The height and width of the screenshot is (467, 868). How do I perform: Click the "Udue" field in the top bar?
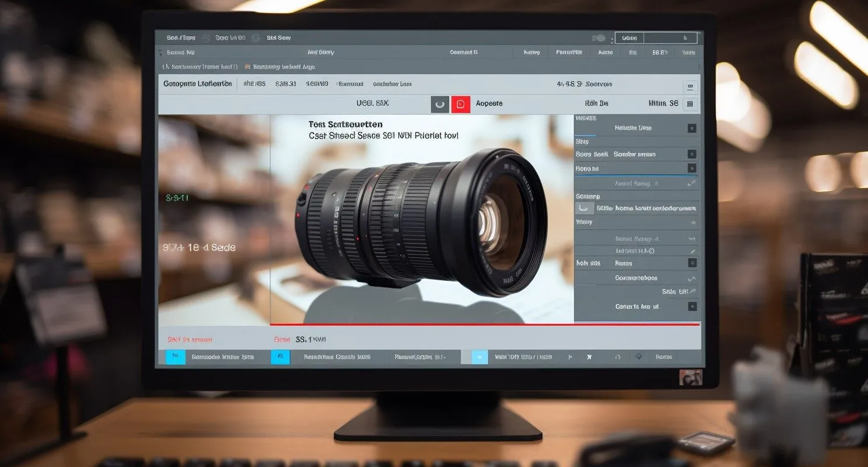(x=629, y=38)
